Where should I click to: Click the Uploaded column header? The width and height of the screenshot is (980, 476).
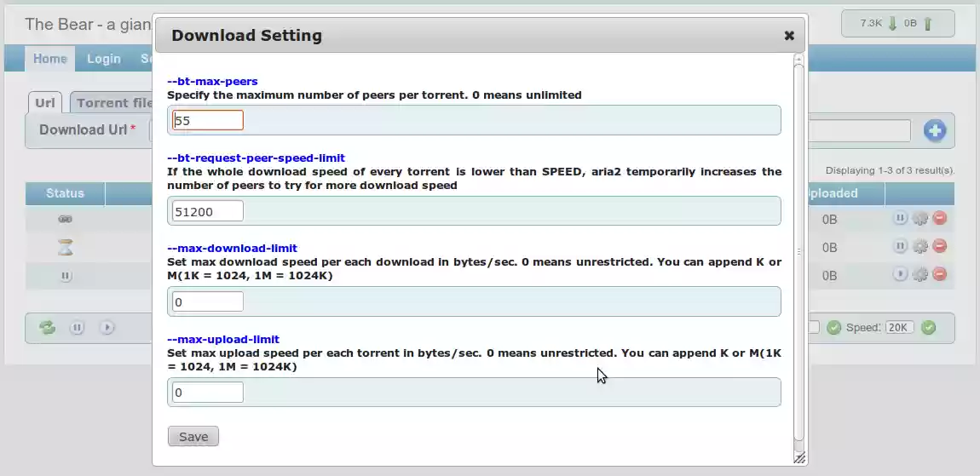[846, 193]
